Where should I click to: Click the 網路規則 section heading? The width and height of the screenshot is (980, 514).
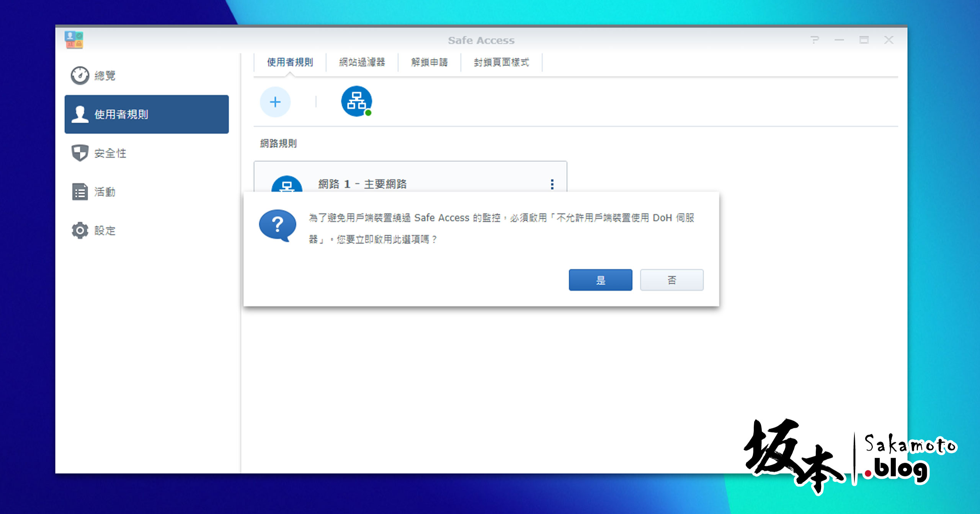[x=278, y=143]
